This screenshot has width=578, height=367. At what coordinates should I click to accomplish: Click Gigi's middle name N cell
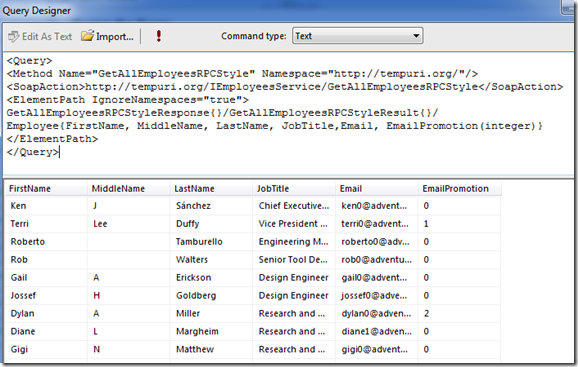[x=129, y=349]
